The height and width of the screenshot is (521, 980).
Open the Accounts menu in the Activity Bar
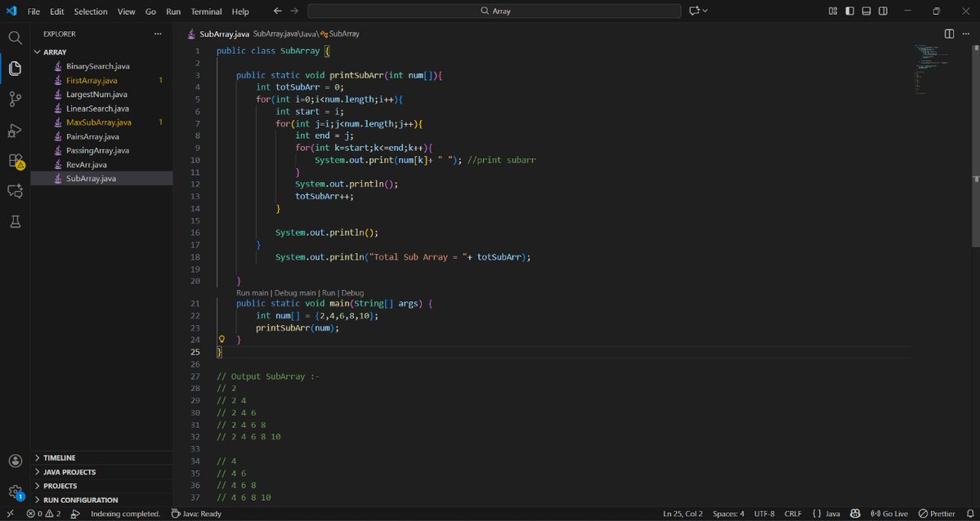click(x=14, y=461)
